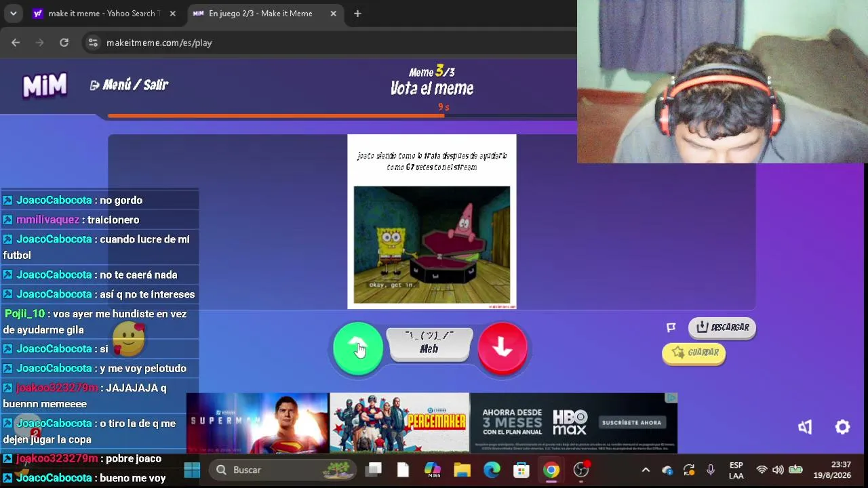Click Menú / Salir to exit the game
The height and width of the screenshot is (488, 868).
tap(129, 85)
